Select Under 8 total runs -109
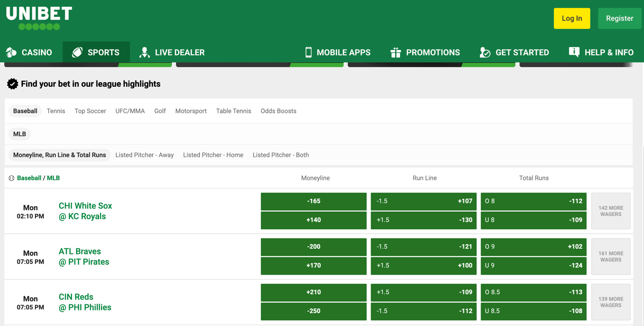 [x=534, y=220]
